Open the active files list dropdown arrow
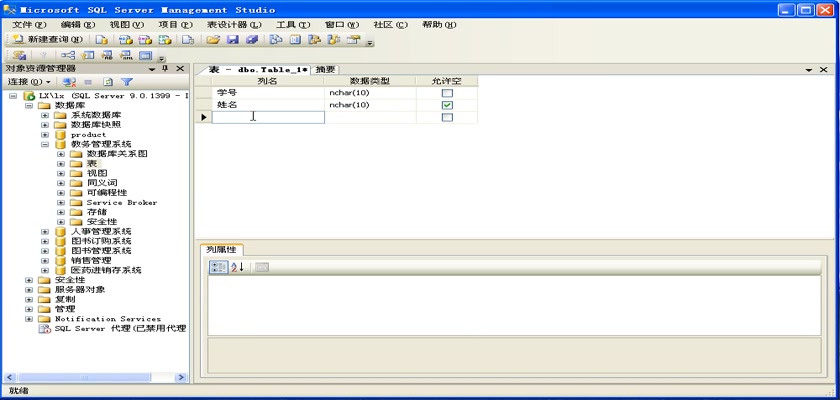 [x=808, y=70]
